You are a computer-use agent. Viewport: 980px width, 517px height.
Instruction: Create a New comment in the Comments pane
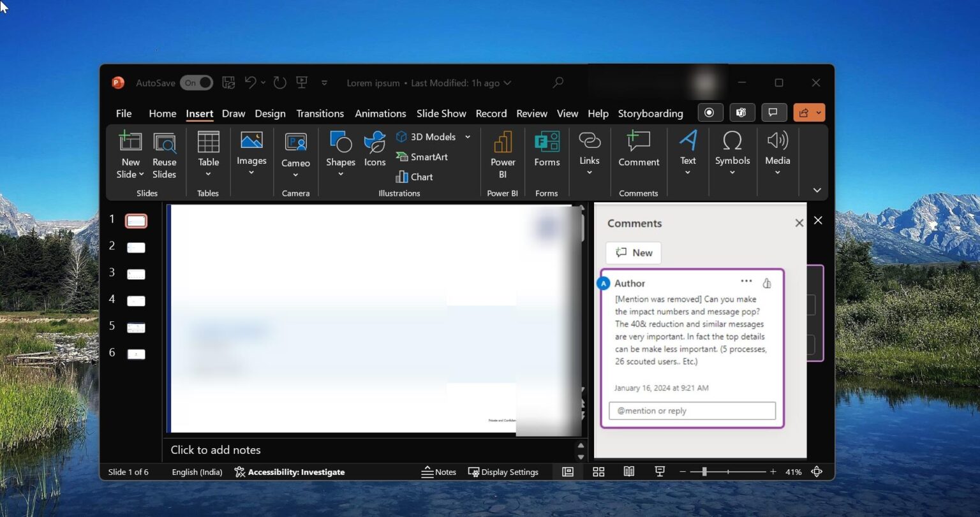[632, 252]
